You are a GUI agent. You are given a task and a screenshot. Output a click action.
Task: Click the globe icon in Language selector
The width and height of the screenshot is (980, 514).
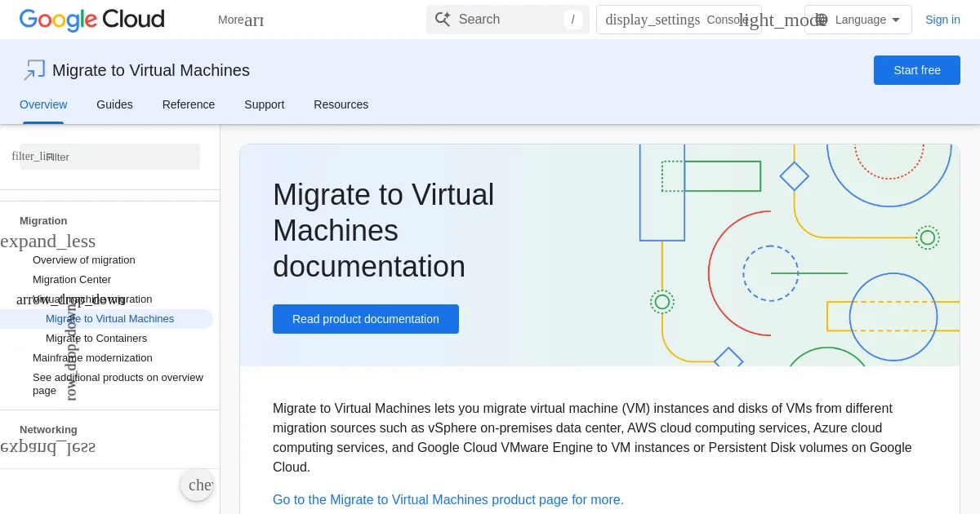(821, 20)
